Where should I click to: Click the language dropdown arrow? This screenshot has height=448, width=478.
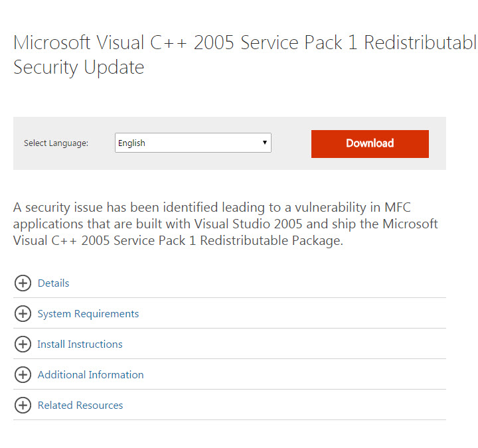(x=265, y=142)
